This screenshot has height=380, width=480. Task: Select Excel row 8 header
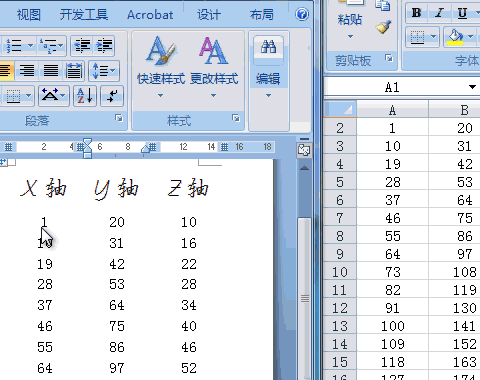point(340,236)
